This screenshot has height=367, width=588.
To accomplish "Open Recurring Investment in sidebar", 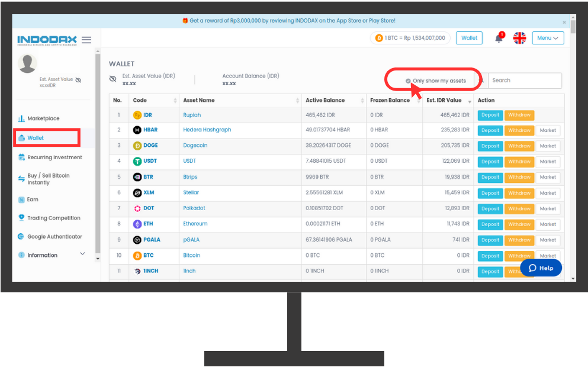I will (50, 157).
